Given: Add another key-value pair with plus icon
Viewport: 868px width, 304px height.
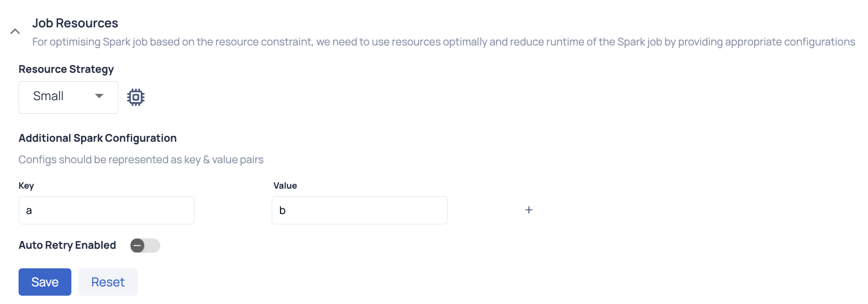Looking at the screenshot, I should 529,210.
